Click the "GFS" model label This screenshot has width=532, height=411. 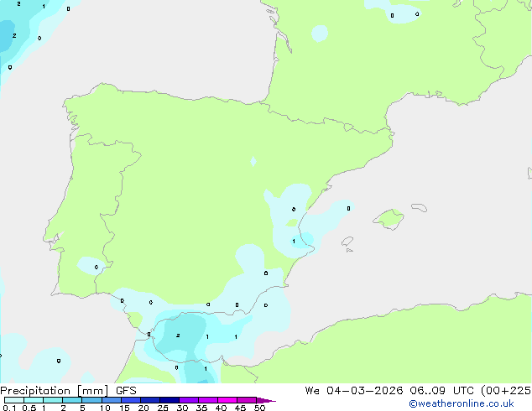click(126, 391)
